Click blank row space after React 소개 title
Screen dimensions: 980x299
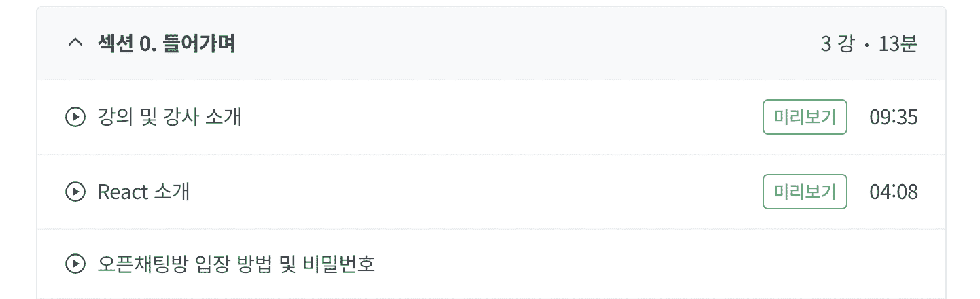pyautogui.click(x=476, y=192)
